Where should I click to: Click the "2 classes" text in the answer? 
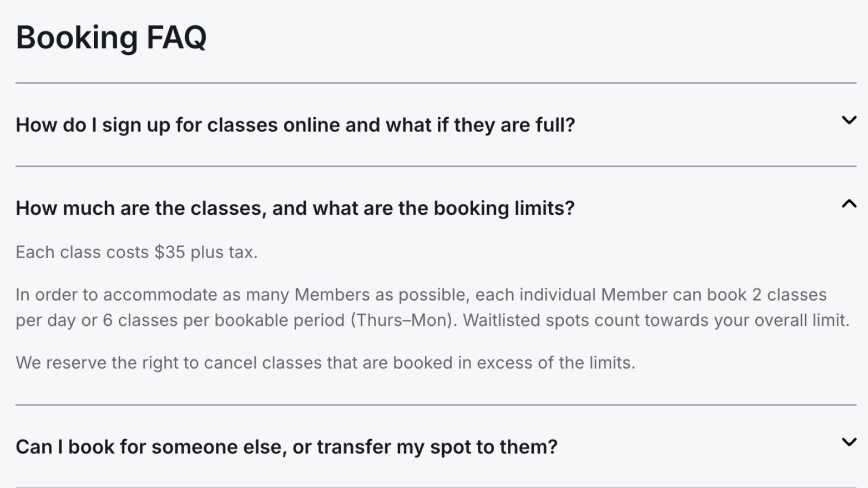click(x=789, y=295)
